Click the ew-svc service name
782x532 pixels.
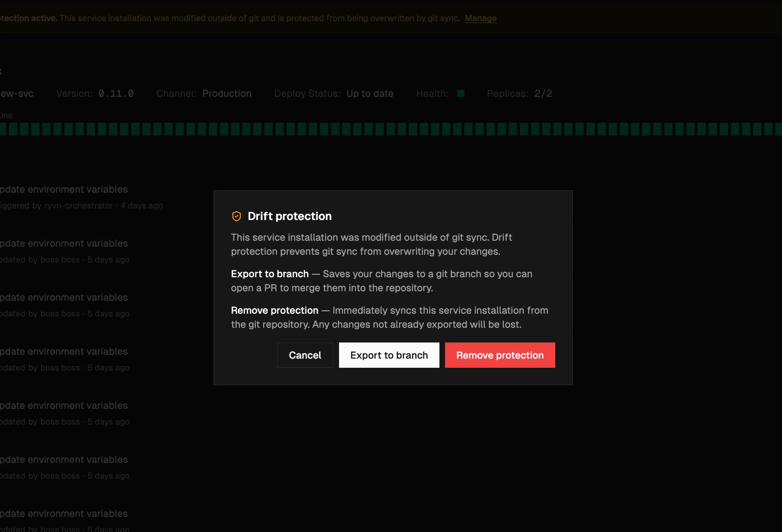tap(17, 93)
